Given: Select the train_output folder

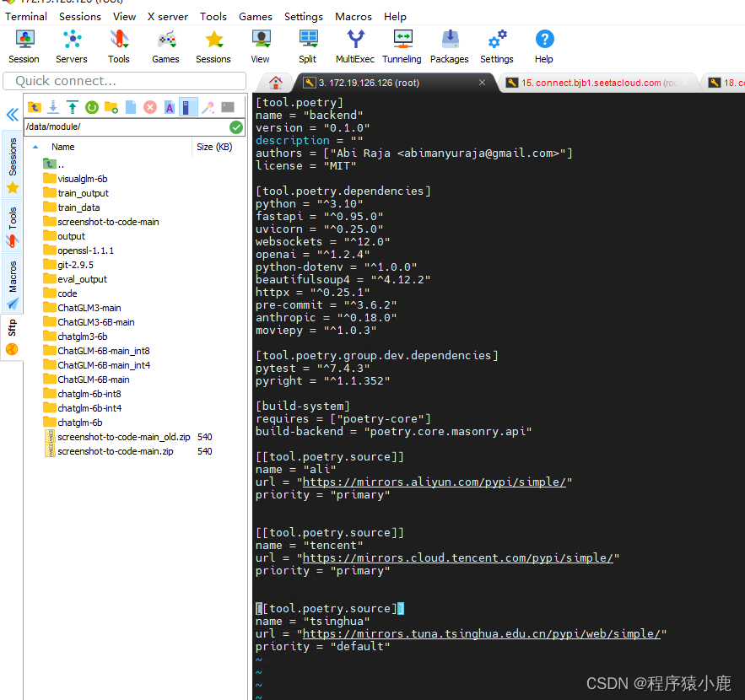Looking at the screenshot, I should (76, 193).
